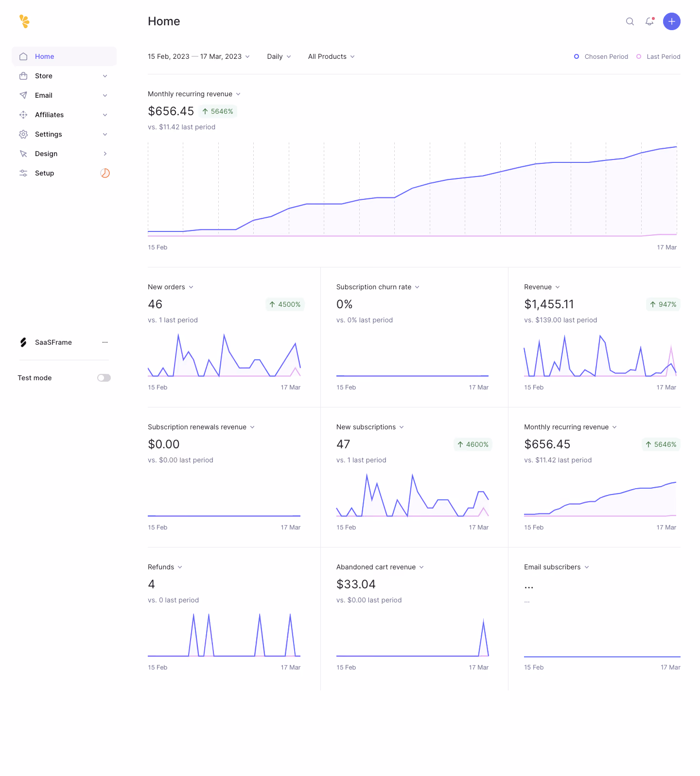Click the Home house icon in sidebar

tap(23, 56)
